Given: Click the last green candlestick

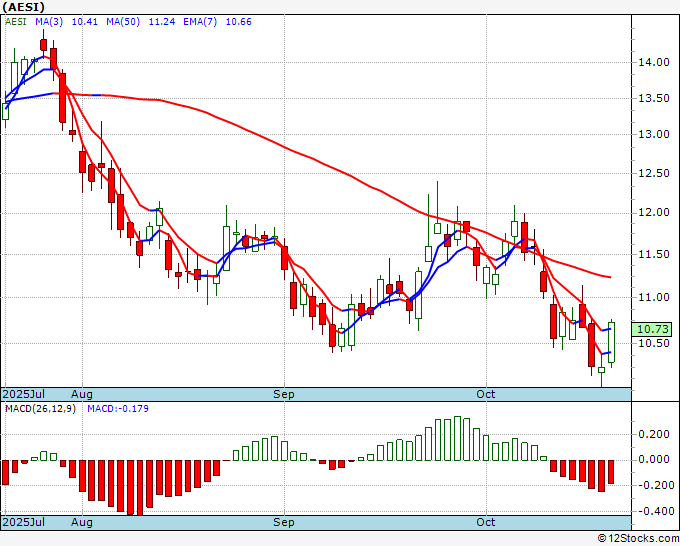Looking at the screenshot, I should (x=611, y=342).
